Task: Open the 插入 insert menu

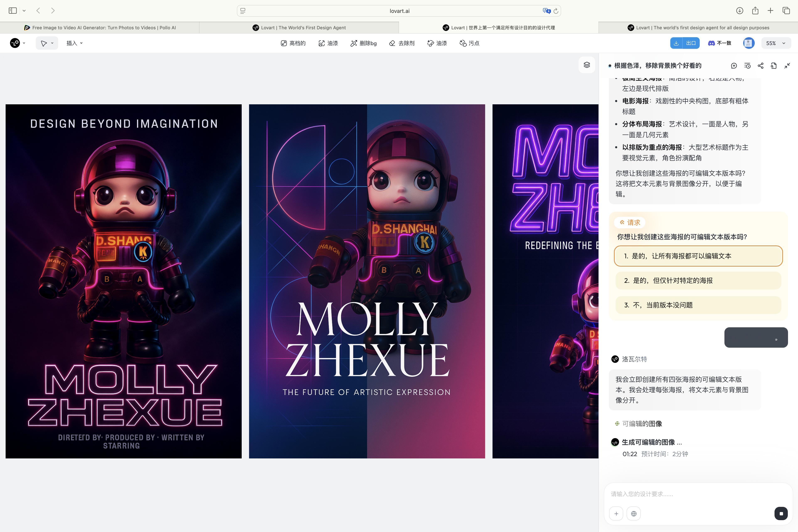Action: [x=74, y=43]
